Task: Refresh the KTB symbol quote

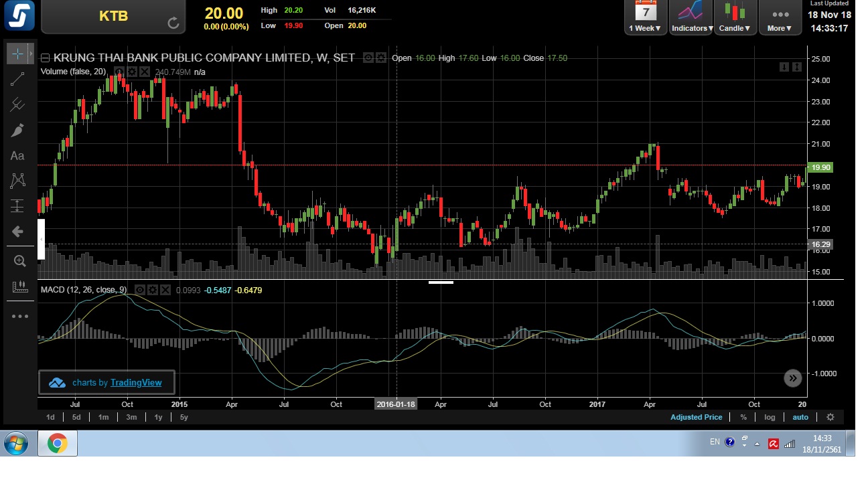Action: (x=173, y=23)
